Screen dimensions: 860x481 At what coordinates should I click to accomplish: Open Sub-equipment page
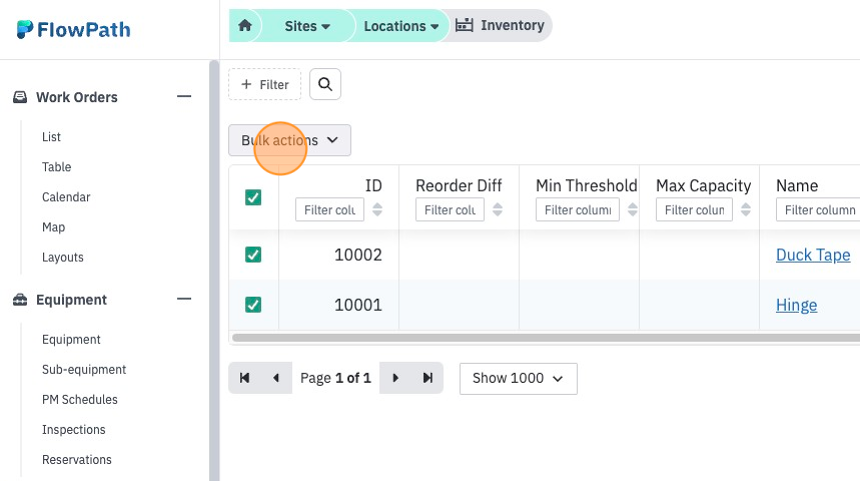coord(84,370)
